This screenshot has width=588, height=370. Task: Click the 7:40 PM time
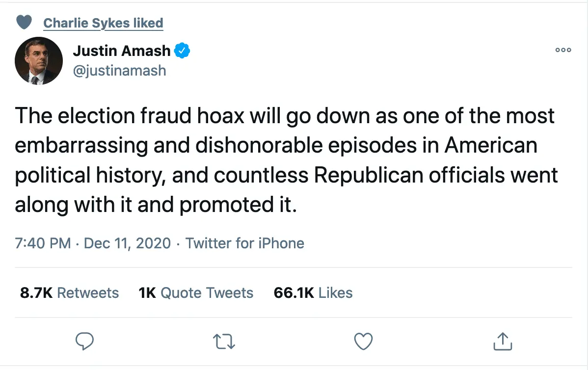click(x=43, y=243)
